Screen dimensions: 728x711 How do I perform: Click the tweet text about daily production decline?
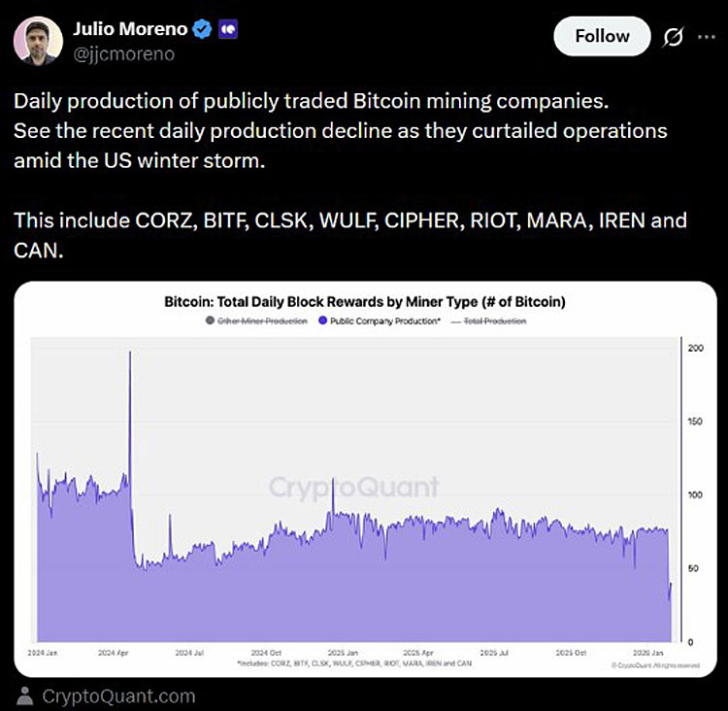pyautogui.click(x=340, y=131)
